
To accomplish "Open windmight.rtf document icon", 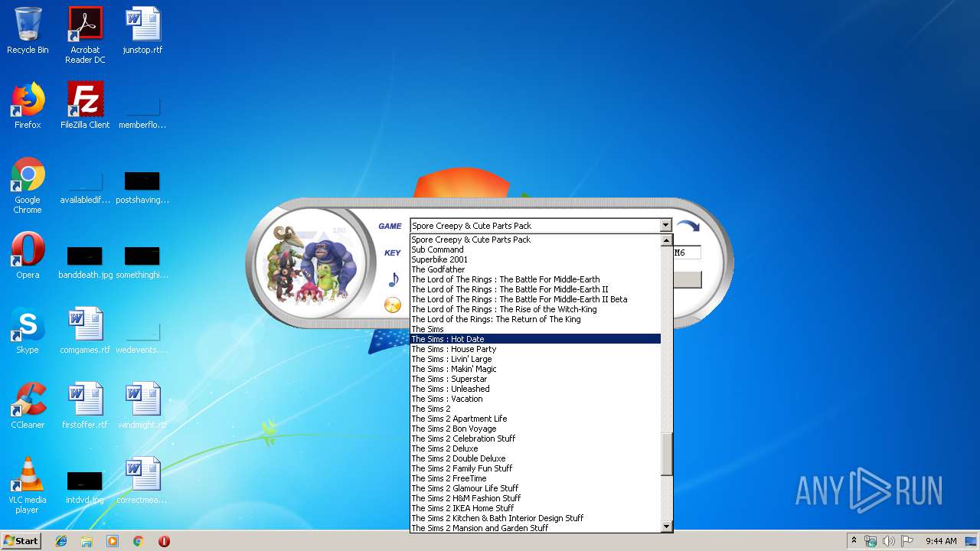I will (142, 406).
